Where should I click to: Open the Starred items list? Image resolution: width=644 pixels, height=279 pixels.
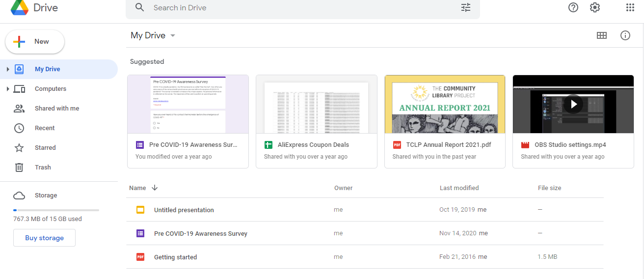click(x=45, y=148)
